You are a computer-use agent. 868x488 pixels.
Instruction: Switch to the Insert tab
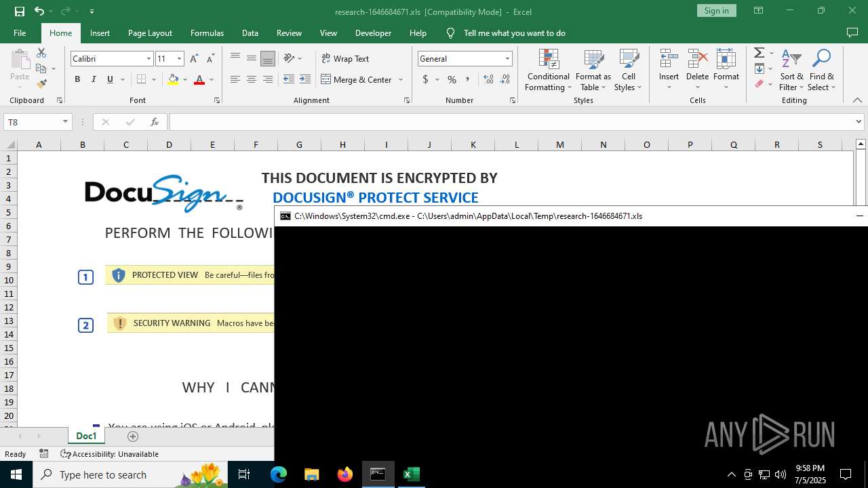[100, 33]
